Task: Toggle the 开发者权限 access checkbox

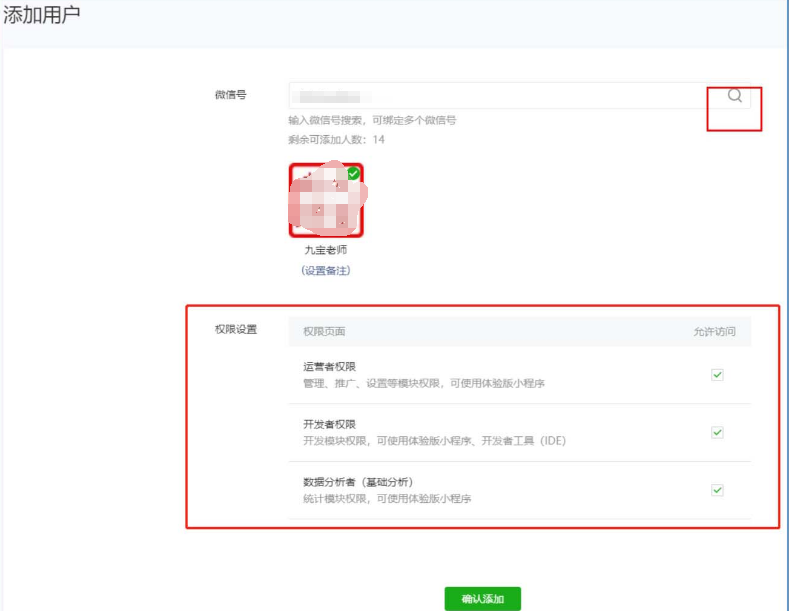Action: pyautogui.click(x=717, y=433)
